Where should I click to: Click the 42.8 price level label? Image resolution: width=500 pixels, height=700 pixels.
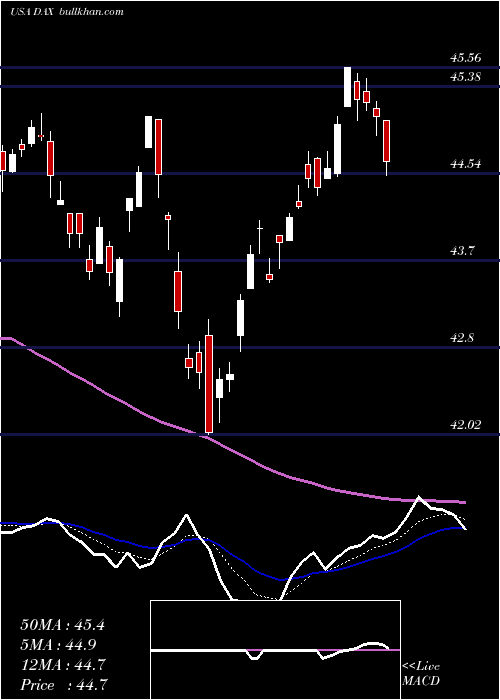pyautogui.click(x=462, y=338)
